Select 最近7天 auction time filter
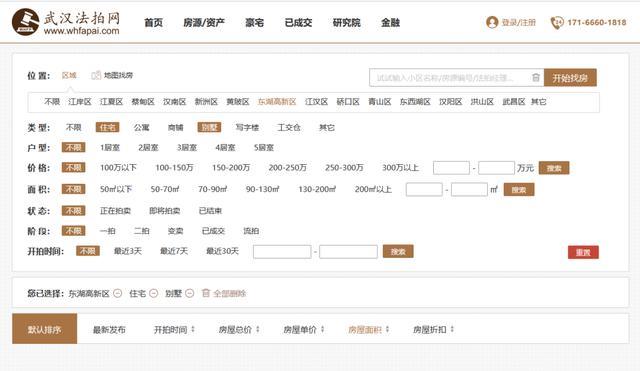This screenshot has height=371, width=640. 174,251
